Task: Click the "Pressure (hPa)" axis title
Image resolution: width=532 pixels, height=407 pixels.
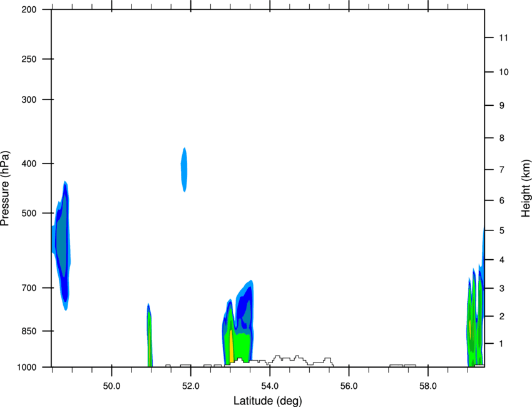Action: [5, 188]
